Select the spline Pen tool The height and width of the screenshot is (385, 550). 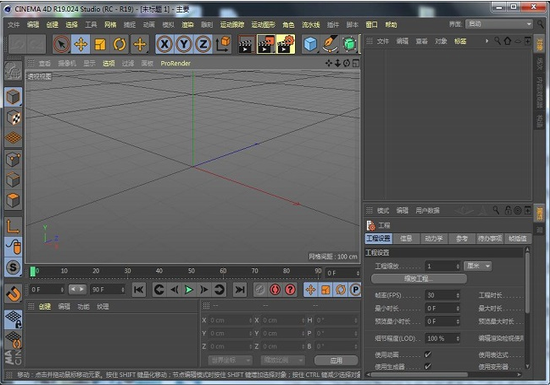point(330,45)
